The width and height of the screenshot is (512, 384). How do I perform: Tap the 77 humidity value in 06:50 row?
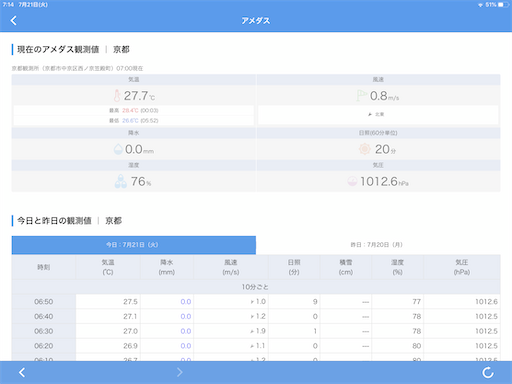point(417,302)
